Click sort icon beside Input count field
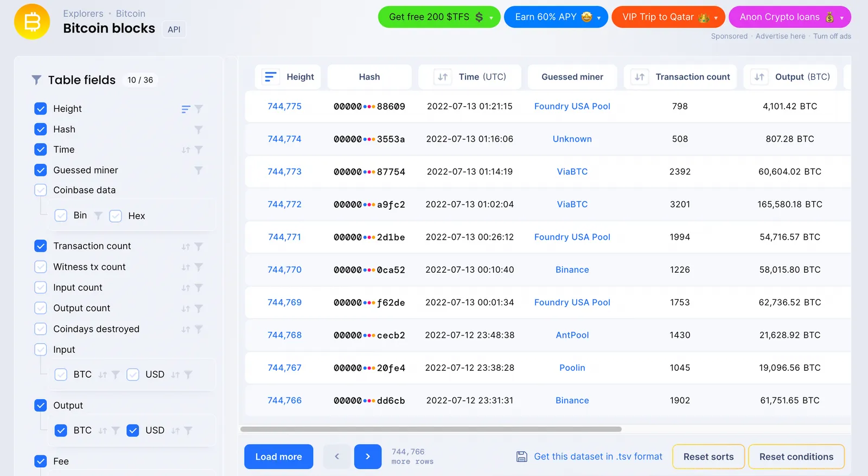868x476 pixels. tap(186, 288)
